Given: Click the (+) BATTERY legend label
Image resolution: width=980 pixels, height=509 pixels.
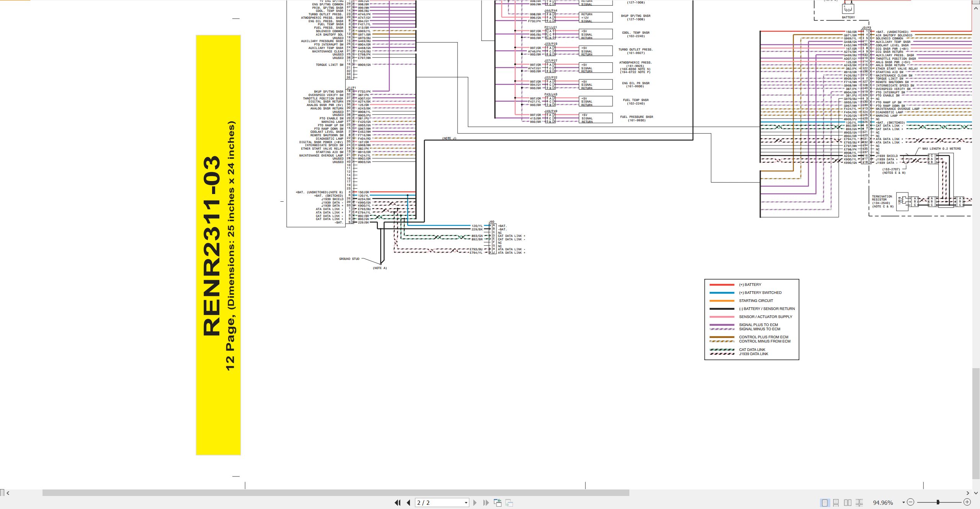Looking at the screenshot, I should pyautogui.click(x=750, y=285).
